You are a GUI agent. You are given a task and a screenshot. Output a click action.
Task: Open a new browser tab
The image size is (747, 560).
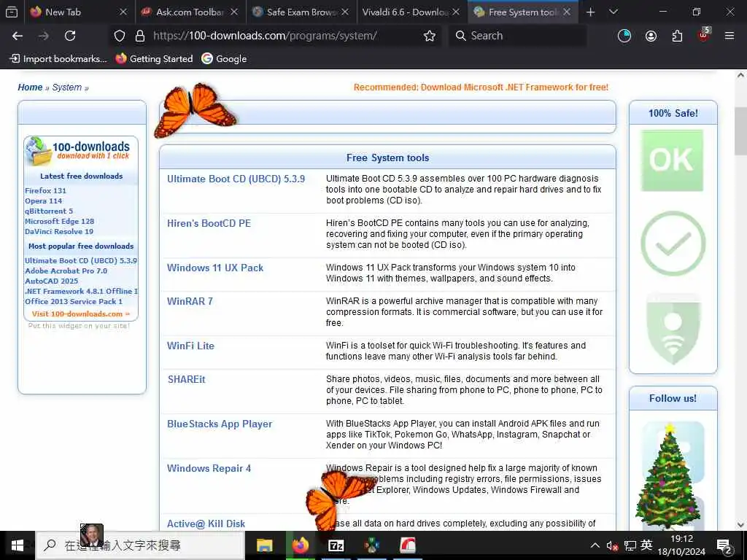pos(590,12)
